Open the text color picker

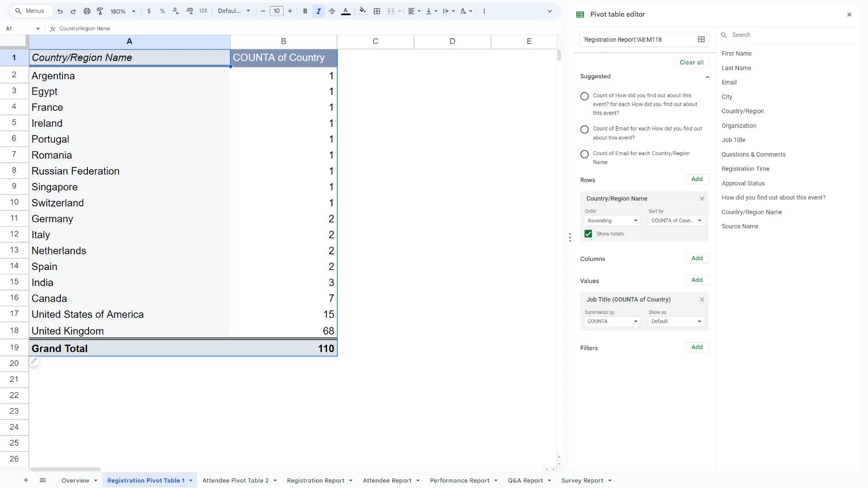click(x=346, y=11)
